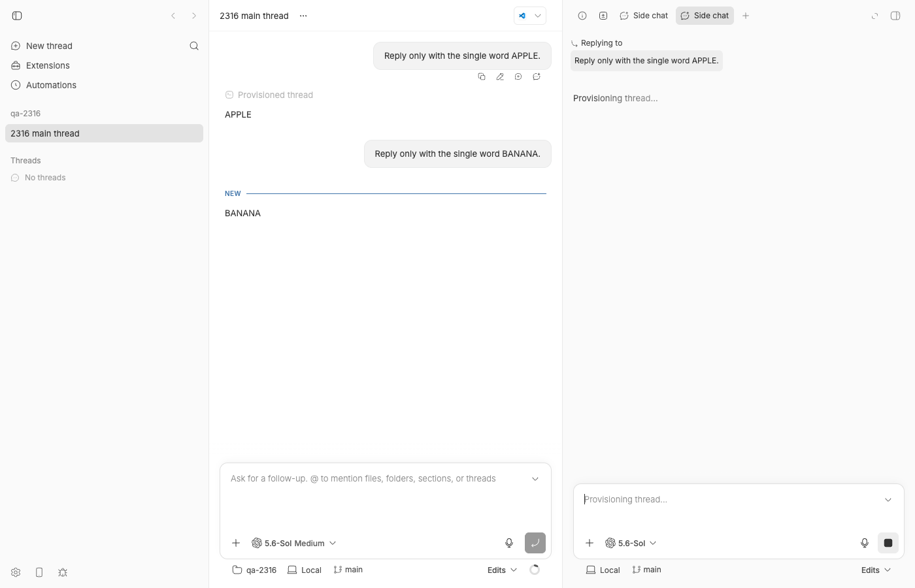Open side chat from the APPLE message
The image size is (915, 588).
(537, 76)
